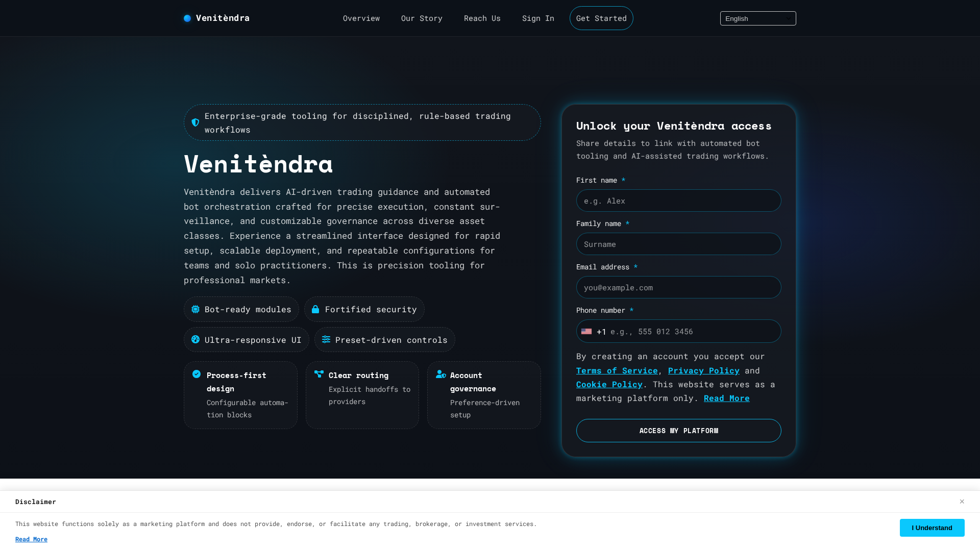Open the Terms of Service link

[617, 370]
